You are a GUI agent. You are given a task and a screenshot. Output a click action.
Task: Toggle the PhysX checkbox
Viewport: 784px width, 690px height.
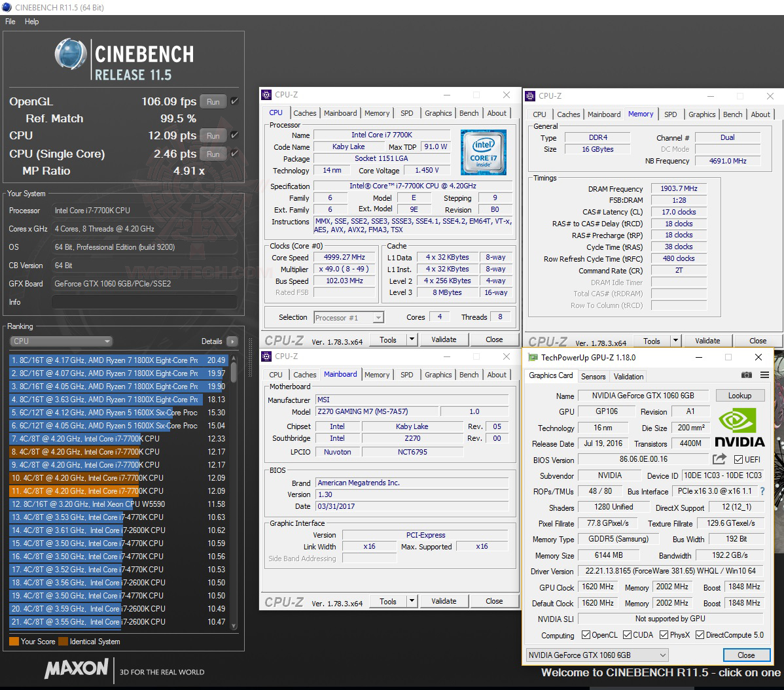(664, 635)
